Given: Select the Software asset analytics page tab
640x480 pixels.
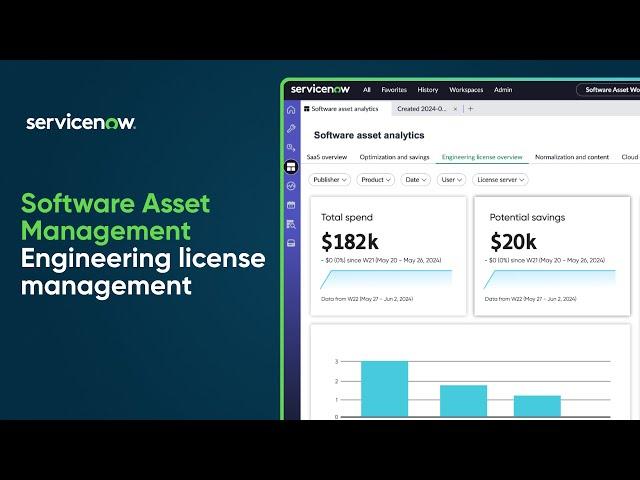Looking at the screenshot, I should [x=345, y=109].
